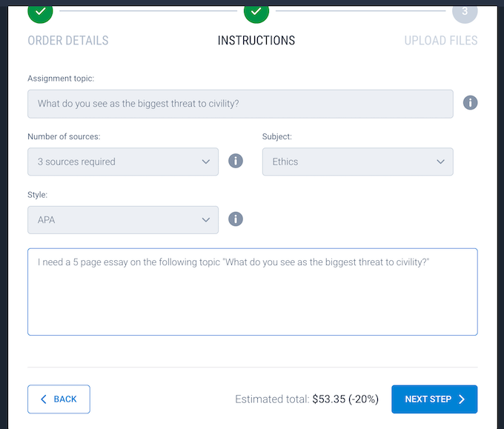
Task: Click the Assignment topic input field
Action: coord(240,104)
